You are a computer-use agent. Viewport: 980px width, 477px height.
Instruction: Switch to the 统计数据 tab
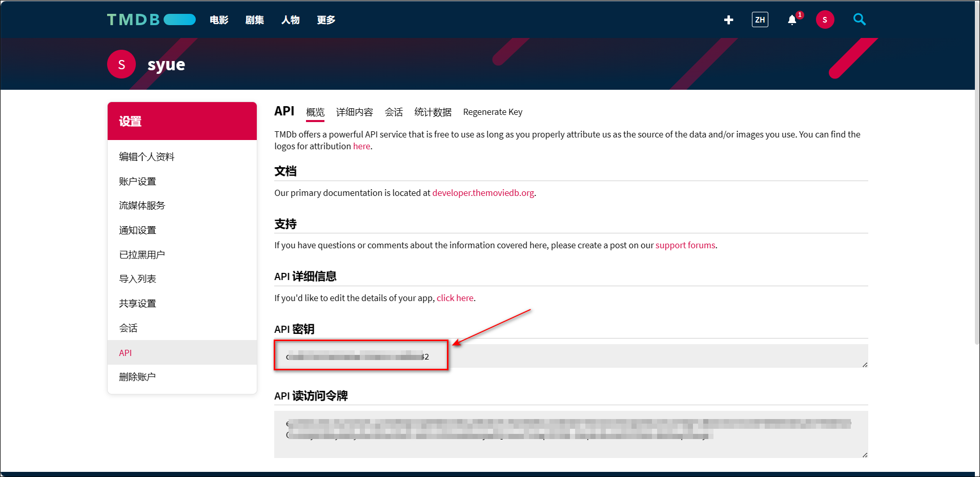(433, 112)
